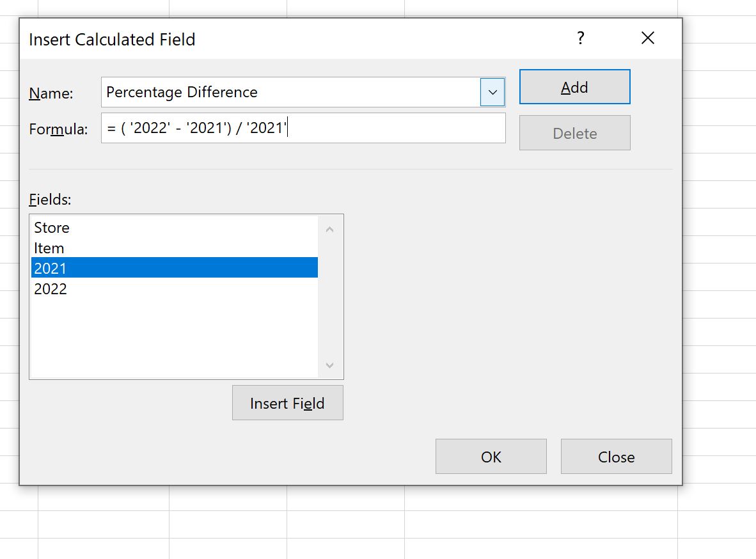Dismiss the dialog with Close

point(615,456)
